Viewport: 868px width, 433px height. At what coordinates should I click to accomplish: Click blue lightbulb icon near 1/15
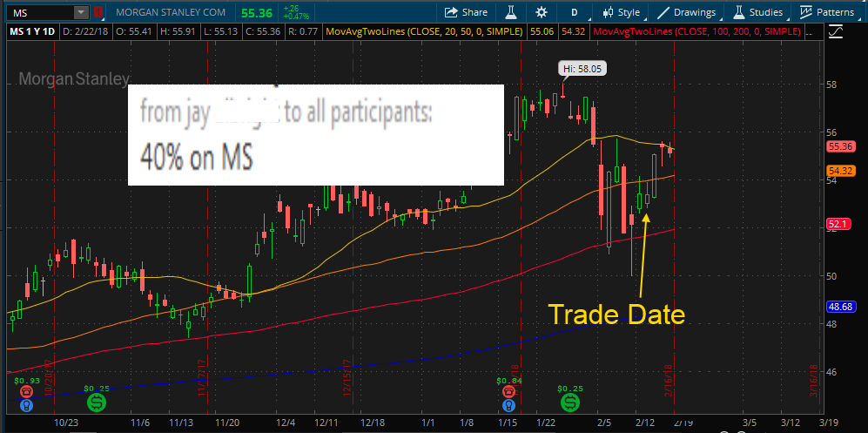tap(508, 406)
